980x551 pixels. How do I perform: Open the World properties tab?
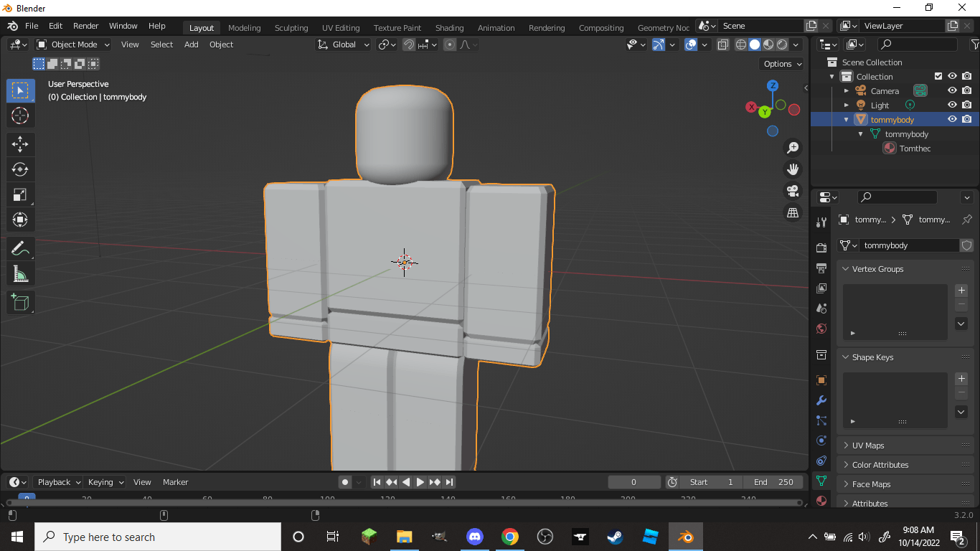tap(821, 329)
